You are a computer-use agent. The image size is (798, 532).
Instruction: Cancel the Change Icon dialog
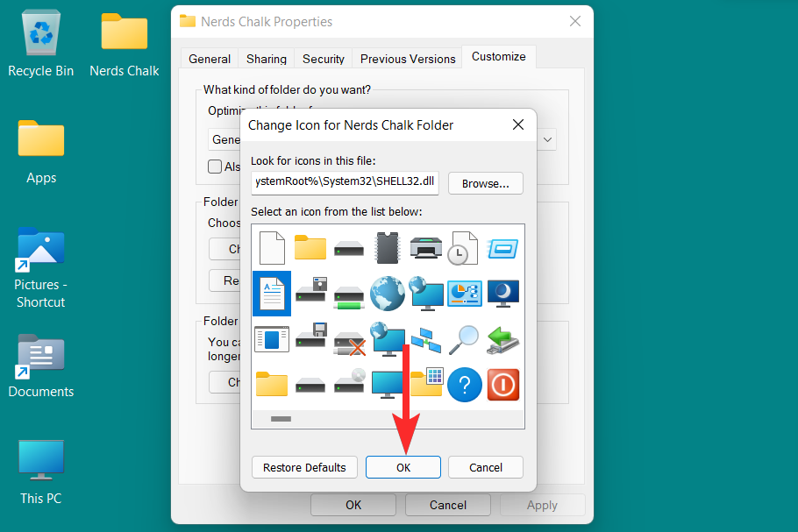coord(486,467)
